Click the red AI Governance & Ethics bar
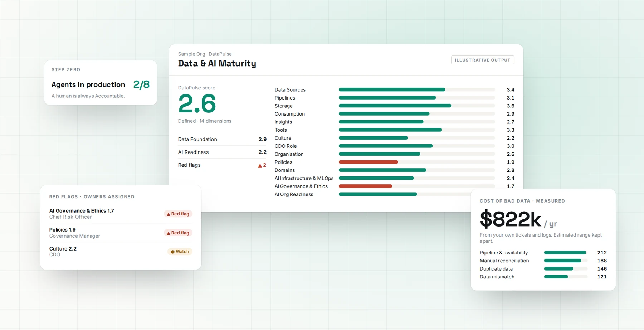Image resolution: width=644 pixels, height=330 pixels. [365, 186]
